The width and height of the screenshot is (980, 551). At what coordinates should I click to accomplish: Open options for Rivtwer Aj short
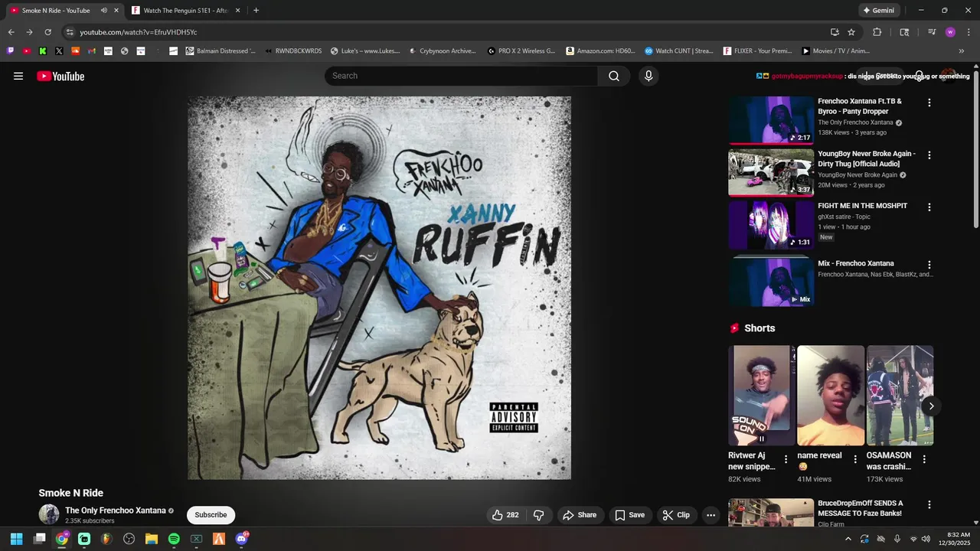tap(786, 460)
